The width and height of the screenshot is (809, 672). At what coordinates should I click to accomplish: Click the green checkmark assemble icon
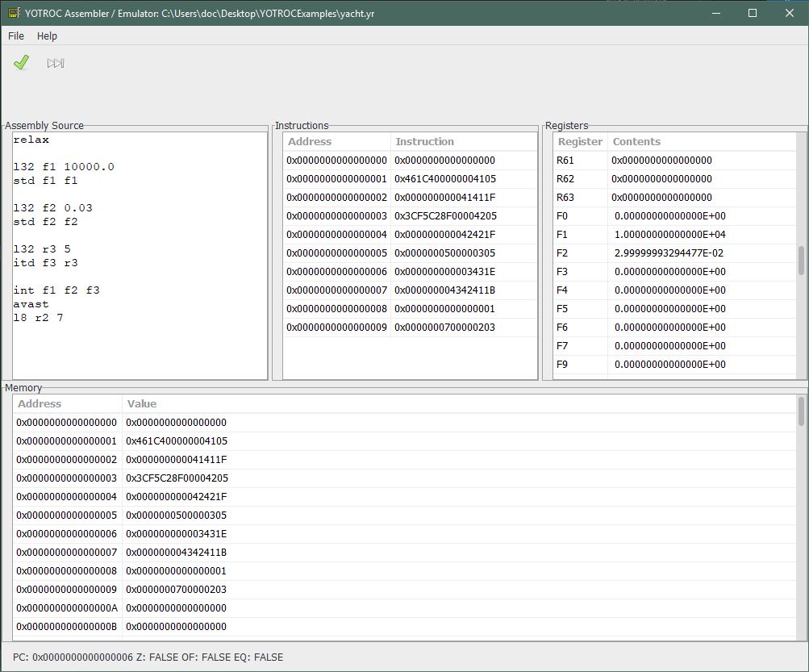21,62
